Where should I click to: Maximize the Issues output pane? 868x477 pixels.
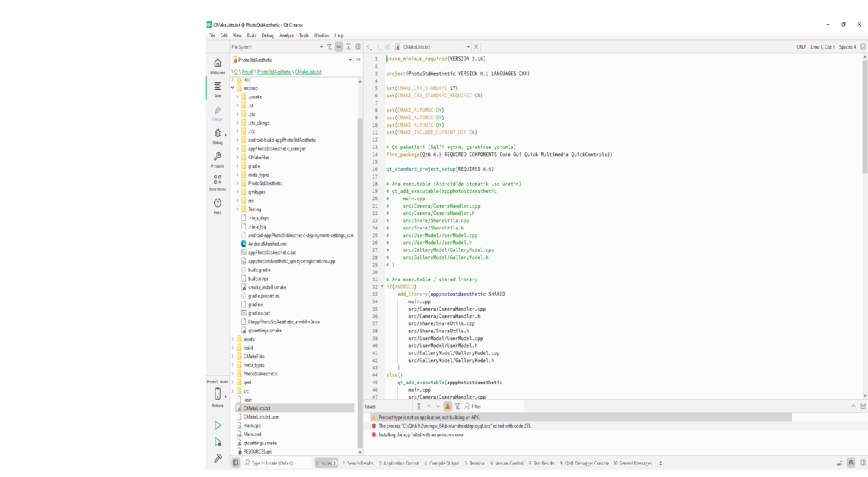pos(854,406)
